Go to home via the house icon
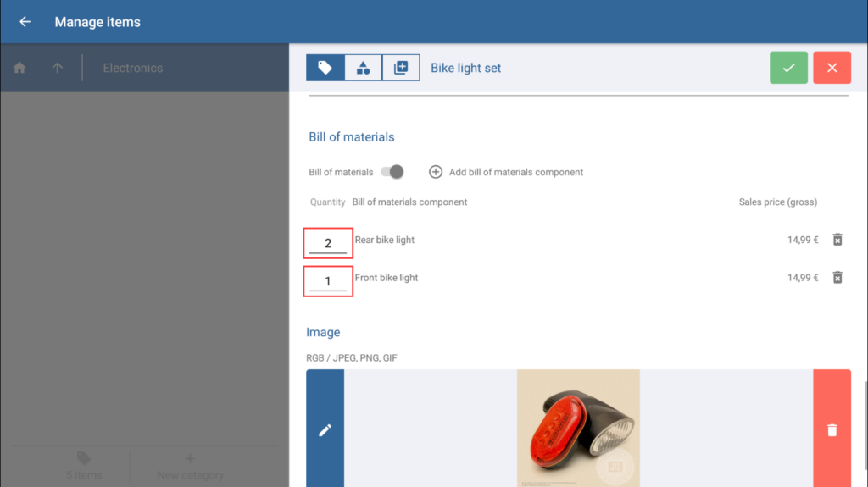The width and height of the screenshot is (868, 487). point(19,68)
